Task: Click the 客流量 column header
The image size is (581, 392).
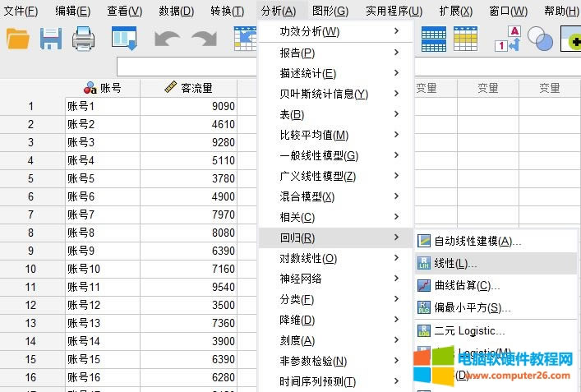Action: click(188, 88)
